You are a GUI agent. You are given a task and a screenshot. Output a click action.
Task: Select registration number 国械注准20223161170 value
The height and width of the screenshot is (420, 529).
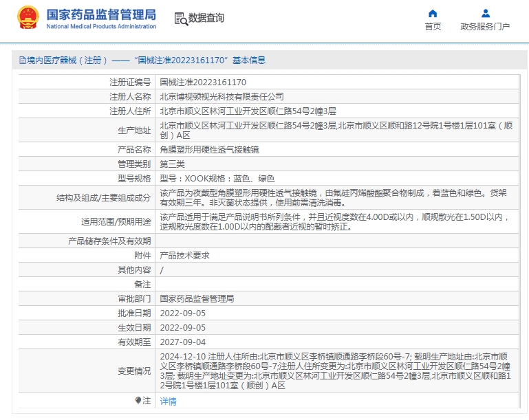(x=203, y=82)
